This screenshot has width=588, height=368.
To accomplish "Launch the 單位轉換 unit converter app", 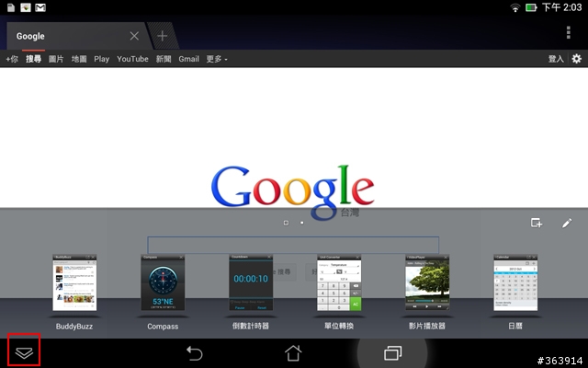I will (x=339, y=282).
